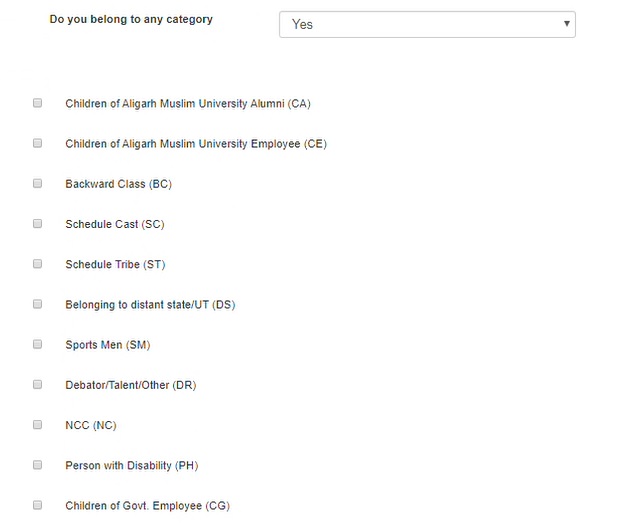Click the 'Debator/Talent/Other (DR)' label text

point(130,385)
